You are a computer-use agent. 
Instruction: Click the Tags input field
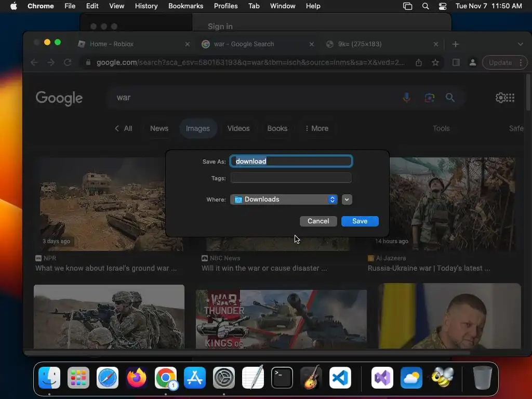[x=291, y=178]
